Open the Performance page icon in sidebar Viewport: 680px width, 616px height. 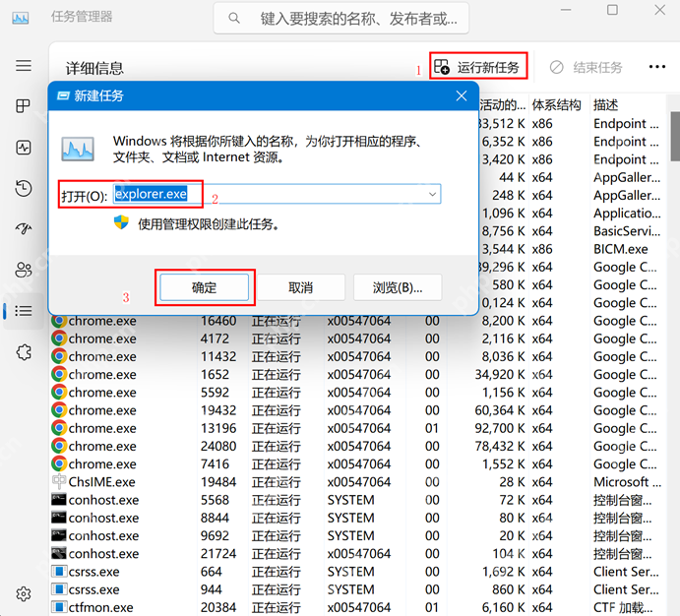click(24, 148)
